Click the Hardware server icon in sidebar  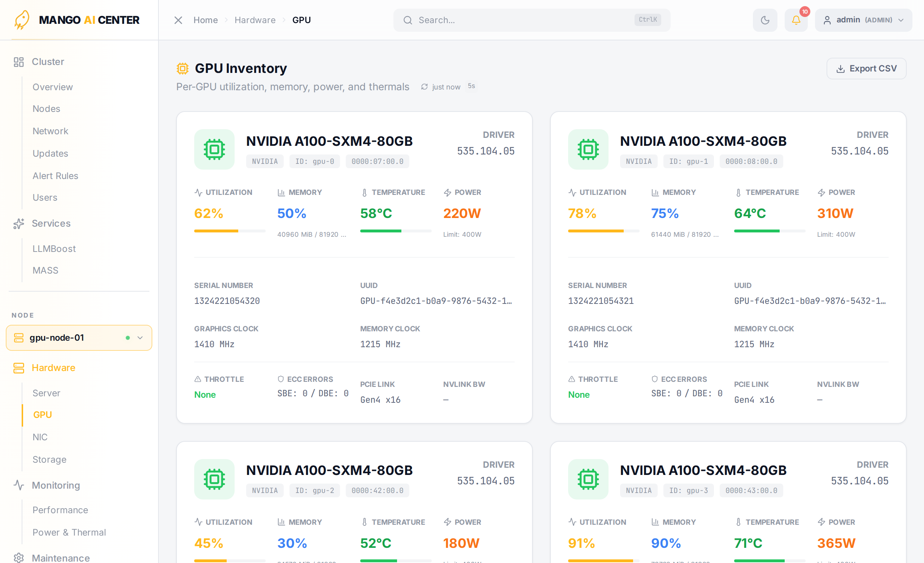coord(19,368)
